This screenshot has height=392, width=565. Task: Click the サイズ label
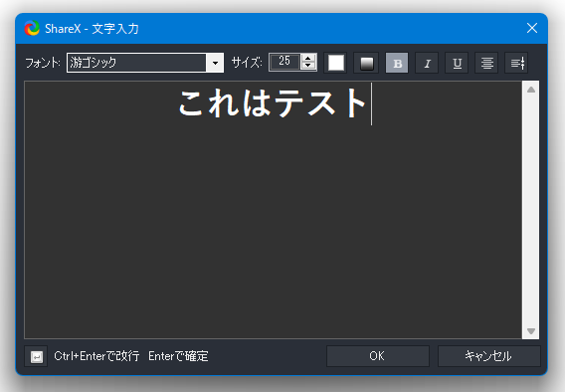click(x=247, y=63)
